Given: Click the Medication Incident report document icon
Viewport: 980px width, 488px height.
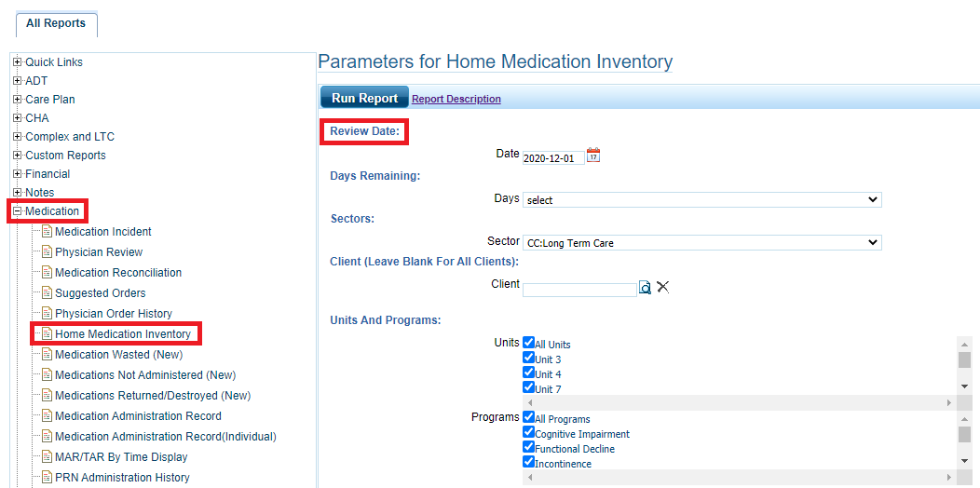Looking at the screenshot, I should click(47, 232).
